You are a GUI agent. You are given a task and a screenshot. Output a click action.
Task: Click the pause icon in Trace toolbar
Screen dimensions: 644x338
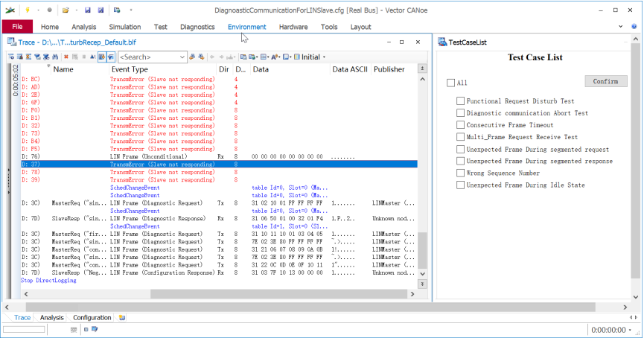pos(84,57)
